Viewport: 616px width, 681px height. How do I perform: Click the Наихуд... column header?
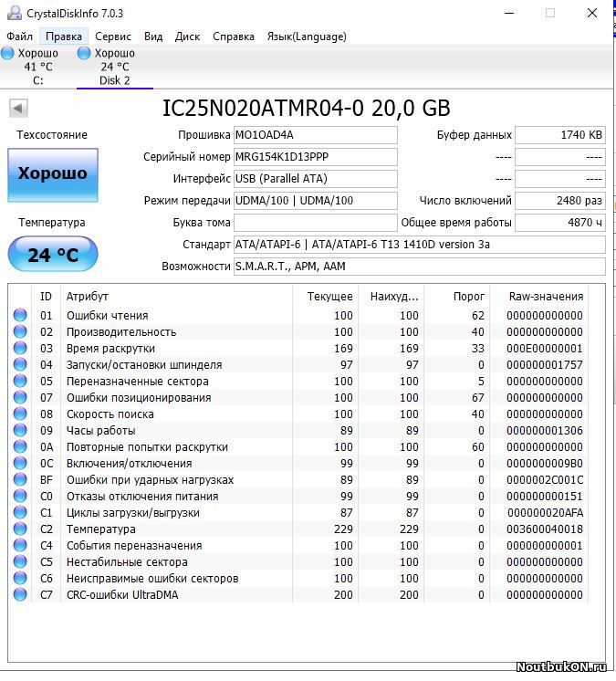pyautogui.click(x=392, y=296)
